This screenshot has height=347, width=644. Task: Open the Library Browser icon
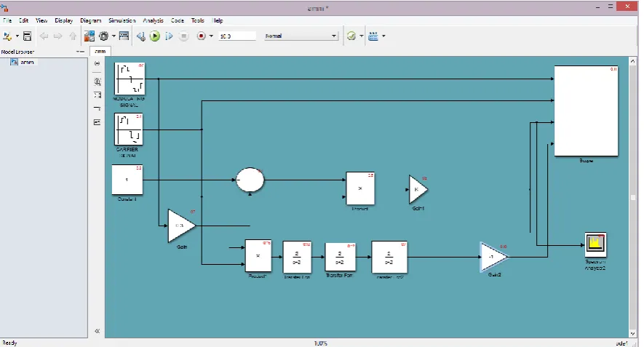89,36
